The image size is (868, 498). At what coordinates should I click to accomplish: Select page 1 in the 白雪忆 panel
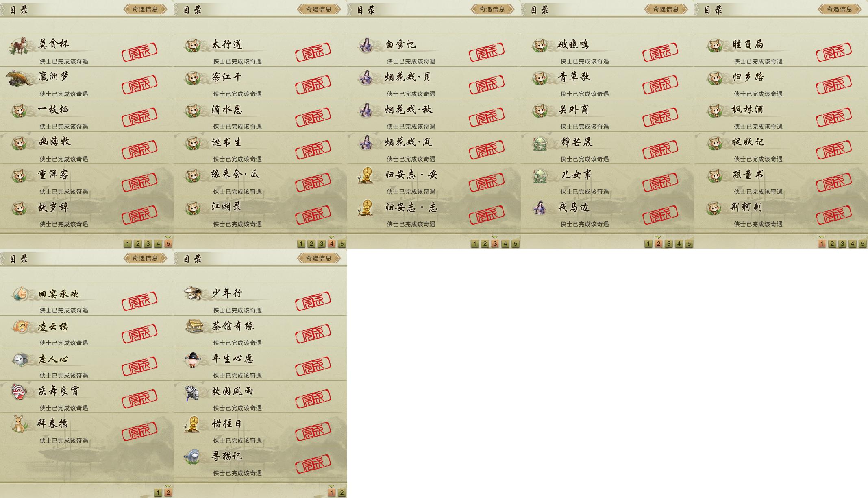[475, 244]
